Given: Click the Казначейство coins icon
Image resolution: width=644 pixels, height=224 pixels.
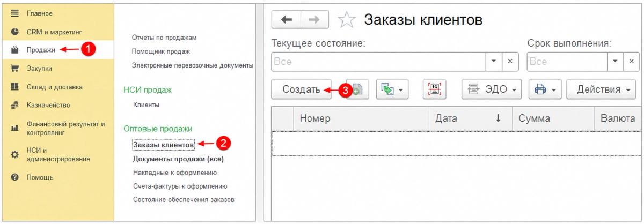Looking at the screenshot, I should click(15, 105).
